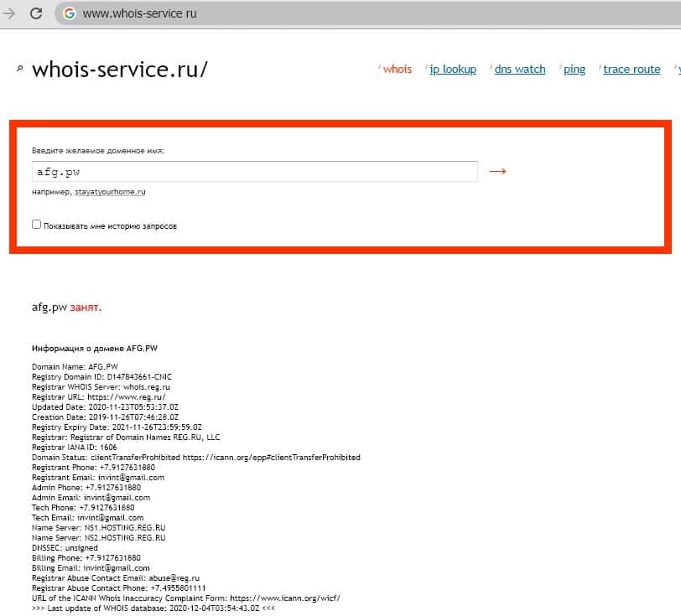Click the browser reload icon
Screen dimensions: 681x616
36,13
